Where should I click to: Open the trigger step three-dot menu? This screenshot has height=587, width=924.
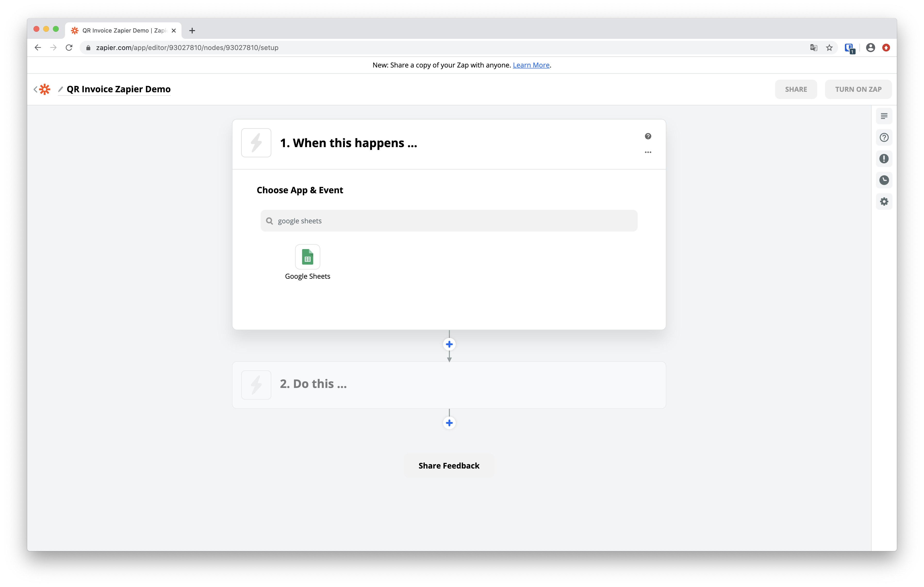tap(648, 152)
